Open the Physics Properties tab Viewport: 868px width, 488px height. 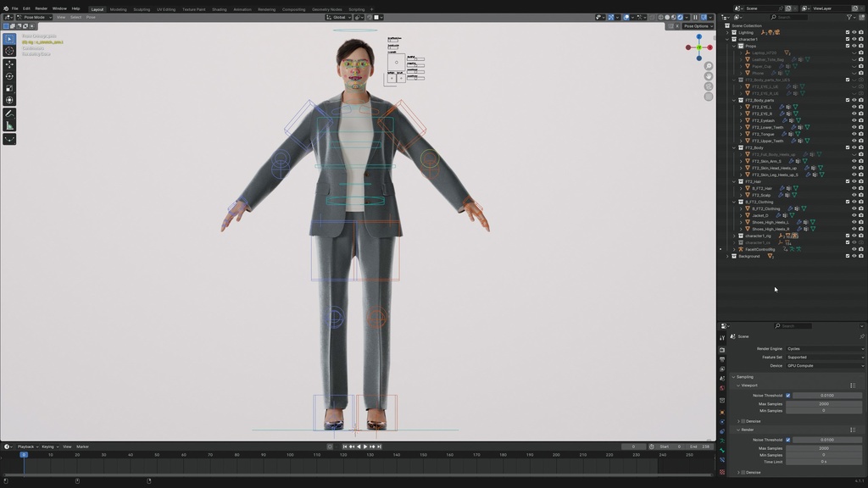(722, 429)
